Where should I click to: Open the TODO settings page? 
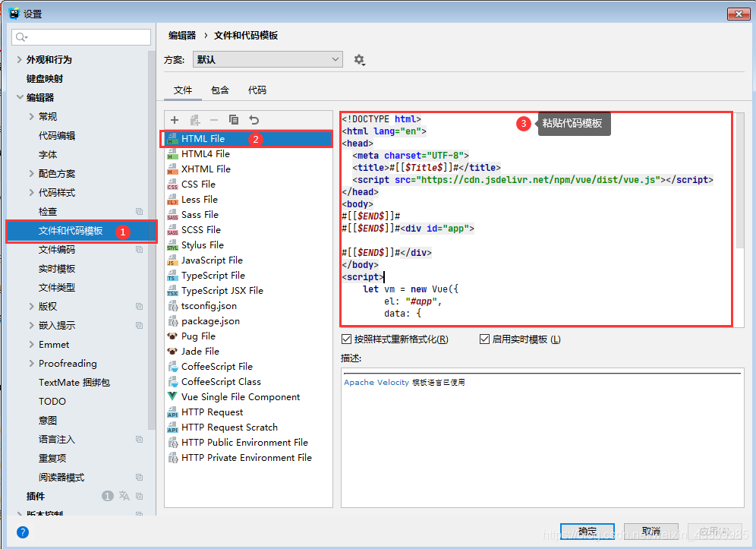(52, 402)
